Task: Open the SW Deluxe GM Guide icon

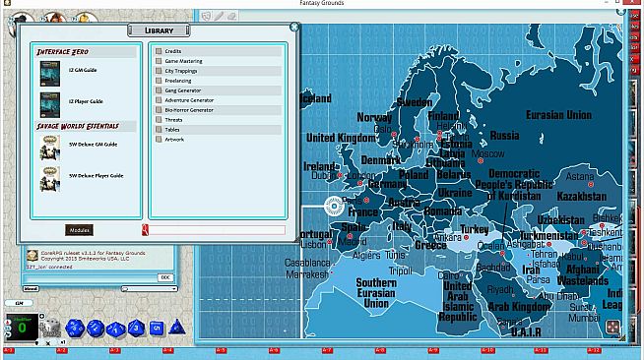Action: (x=49, y=148)
